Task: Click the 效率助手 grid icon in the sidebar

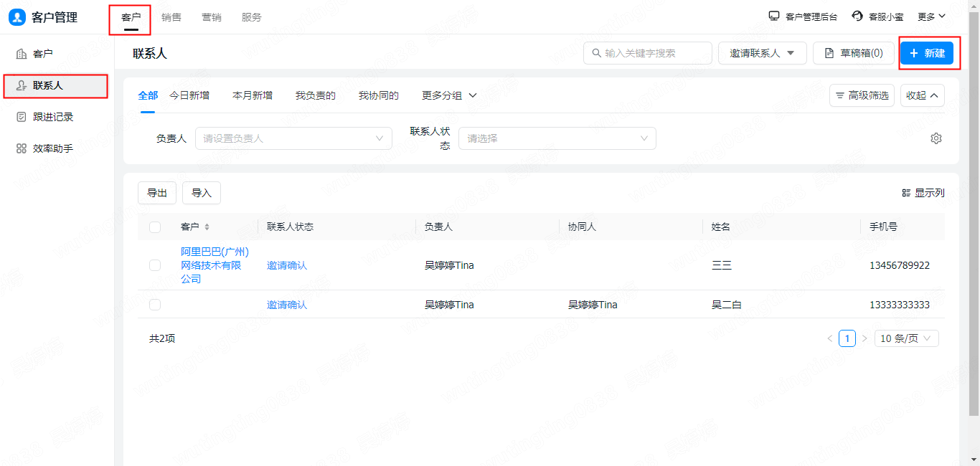Action: pos(22,148)
